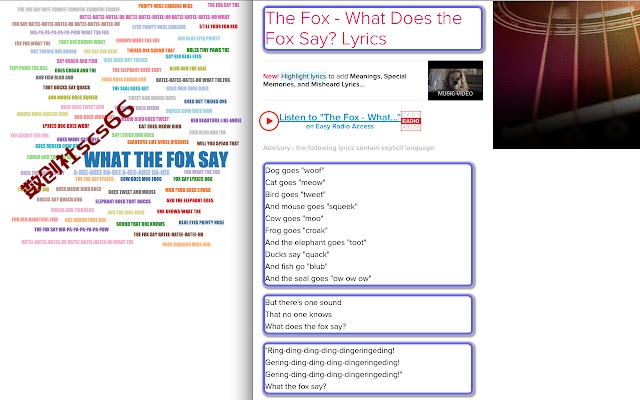Viewport: 640px width, 400px height.
Task: Click "Meanings, Special Memories, and Misheard Lyrics" text
Action: [335, 80]
